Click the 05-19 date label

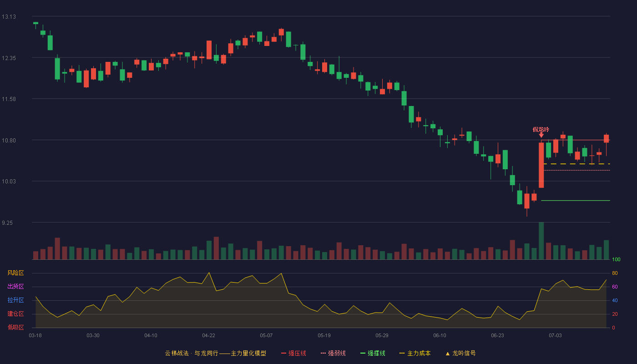click(324, 335)
